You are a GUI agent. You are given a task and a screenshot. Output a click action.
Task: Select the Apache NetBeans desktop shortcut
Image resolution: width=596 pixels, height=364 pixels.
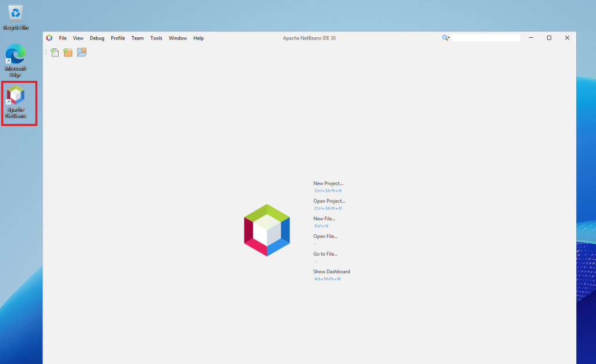click(x=16, y=101)
